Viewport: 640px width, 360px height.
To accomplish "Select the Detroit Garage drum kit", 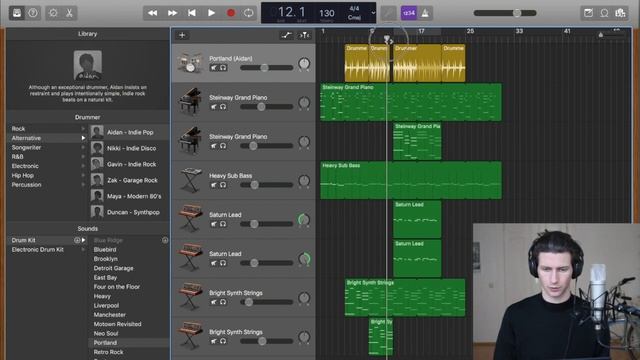I will pos(113,268).
